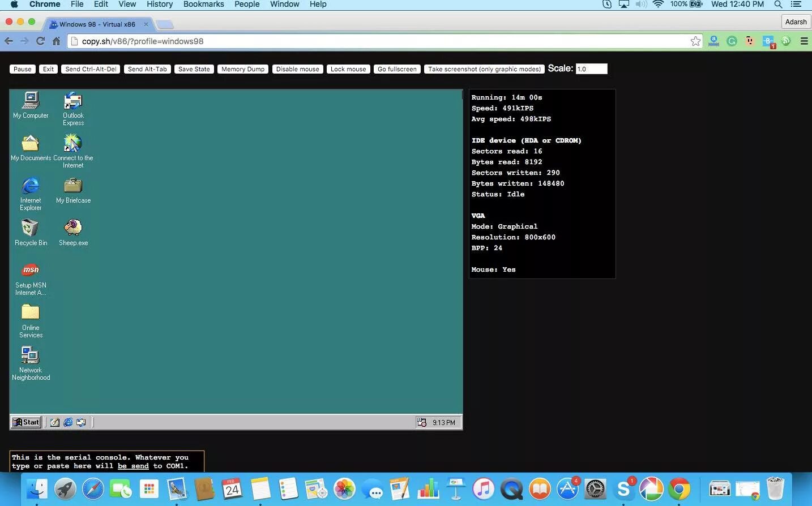This screenshot has width=812, height=506.
Task: Open System Preferences from the Dock
Action: point(595,488)
